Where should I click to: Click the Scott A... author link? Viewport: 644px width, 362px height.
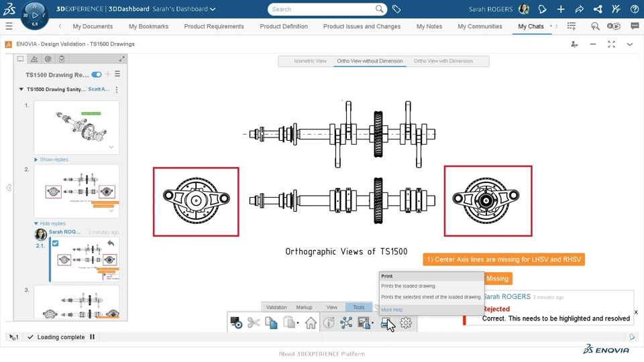[x=99, y=89]
